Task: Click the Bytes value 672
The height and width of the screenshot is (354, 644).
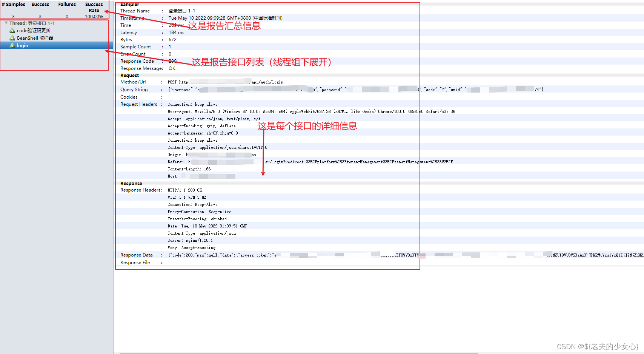Action: click(x=172, y=40)
